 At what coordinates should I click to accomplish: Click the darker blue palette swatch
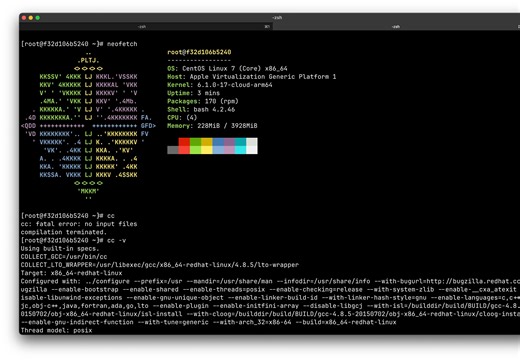pos(218,142)
